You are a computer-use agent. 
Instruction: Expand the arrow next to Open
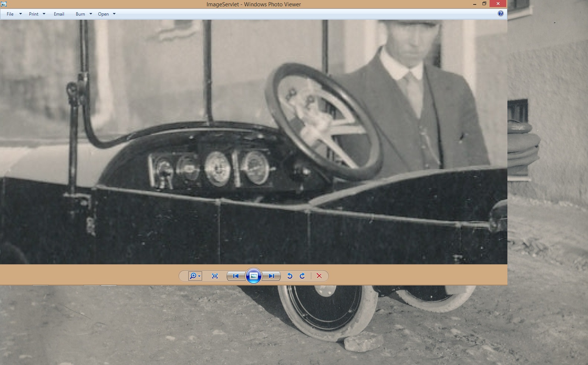114,14
